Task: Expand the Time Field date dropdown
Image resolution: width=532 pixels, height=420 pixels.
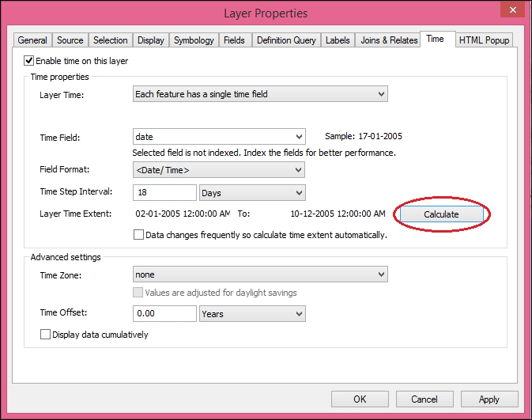Action: point(219,137)
